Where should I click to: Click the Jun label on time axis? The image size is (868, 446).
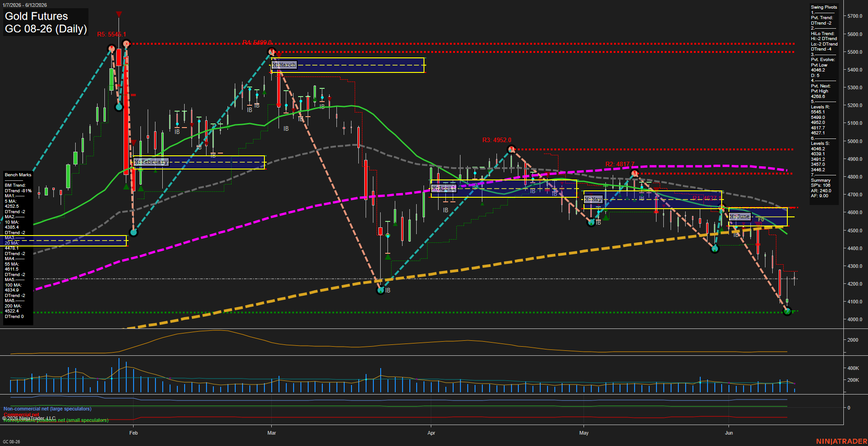729,433
